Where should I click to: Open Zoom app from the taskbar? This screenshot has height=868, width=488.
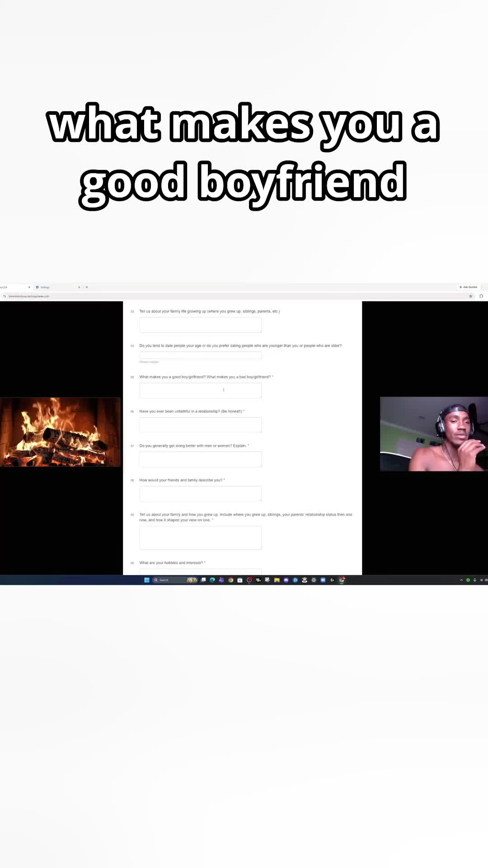click(323, 580)
